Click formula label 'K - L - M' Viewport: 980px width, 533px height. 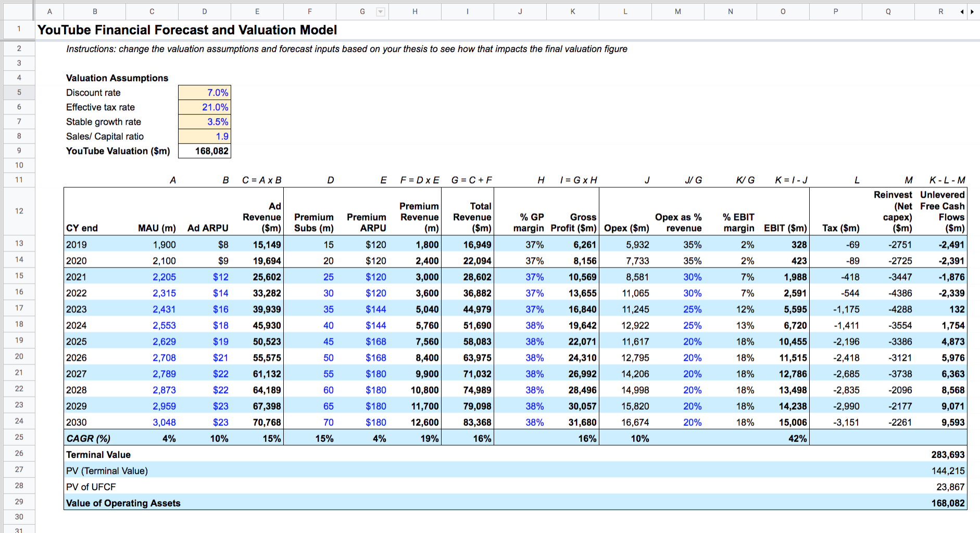click(947, 180)
